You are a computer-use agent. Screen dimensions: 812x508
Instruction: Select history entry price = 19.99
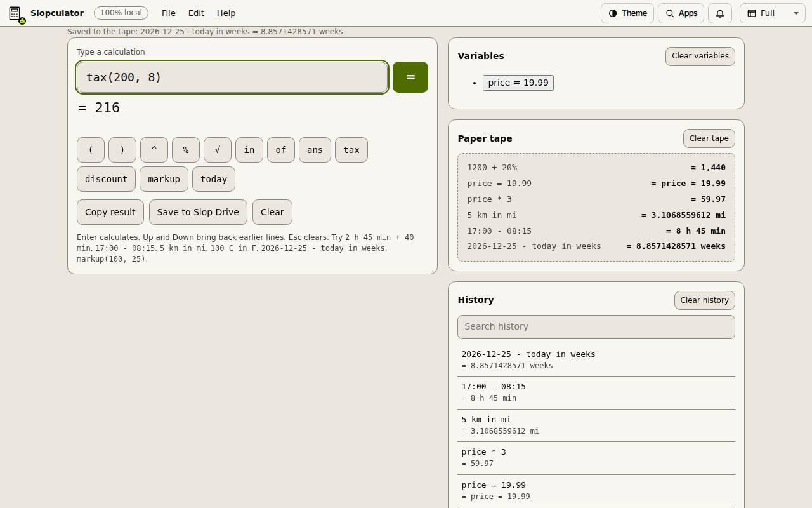click(x=596, y=490)
